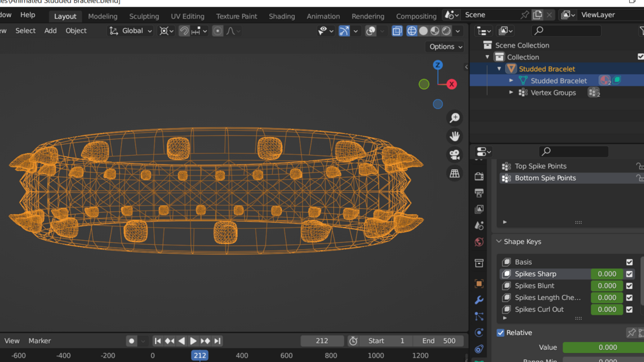Open the Sculpting workspace tab

144,17
